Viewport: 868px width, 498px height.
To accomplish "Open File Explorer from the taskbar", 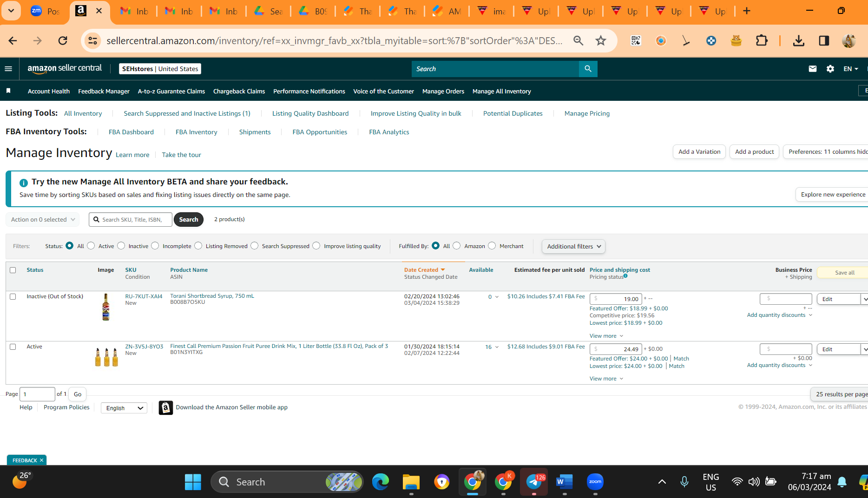I will point(411,482).
